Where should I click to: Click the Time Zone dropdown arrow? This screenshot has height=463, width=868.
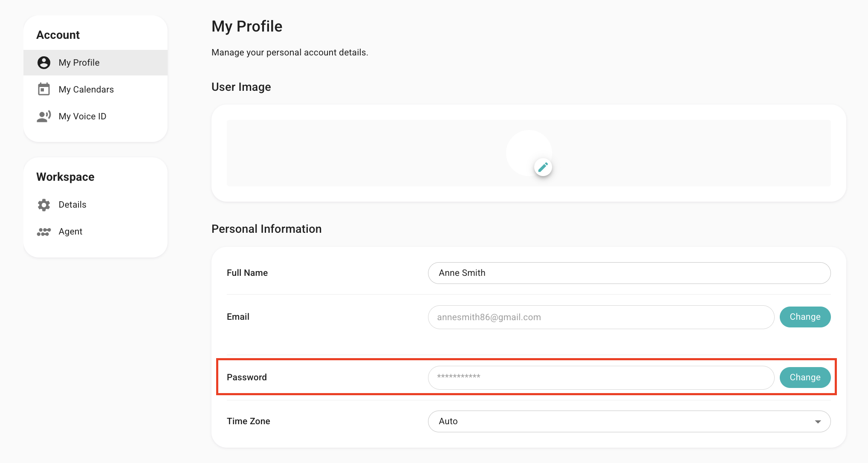[818, 422]
